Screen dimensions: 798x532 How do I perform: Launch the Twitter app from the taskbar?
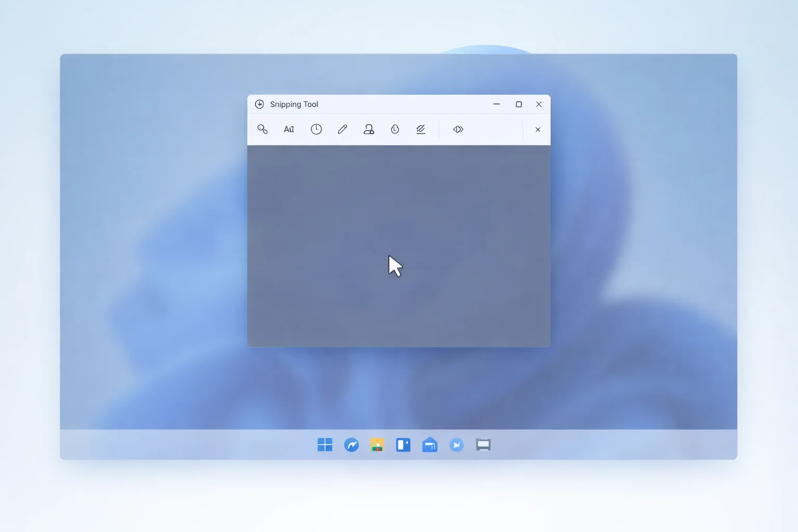pyautogui.click(x=456, y=445)
